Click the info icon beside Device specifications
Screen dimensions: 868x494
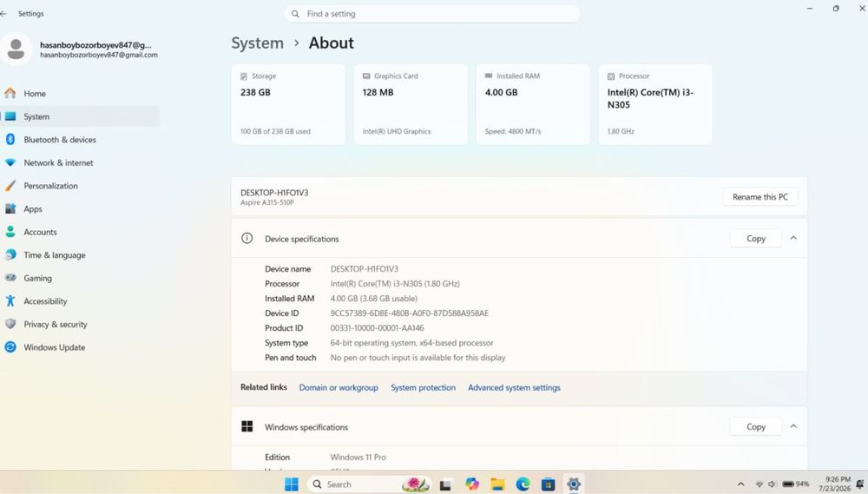coord(247,238)
